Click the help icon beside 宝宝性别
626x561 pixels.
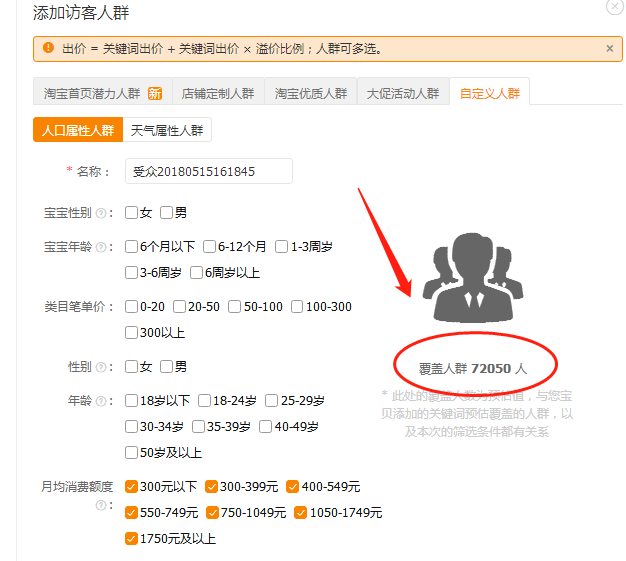click(101, 213)
